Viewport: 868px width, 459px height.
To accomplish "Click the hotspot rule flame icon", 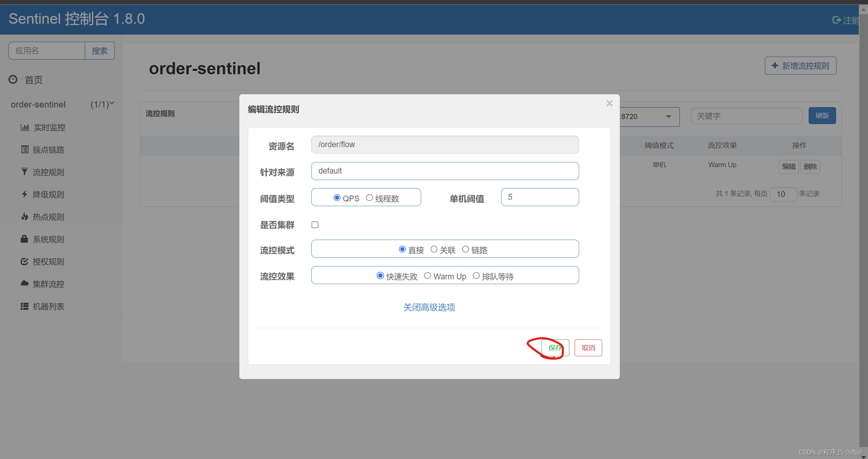I will pyautogui.click(x=24, y=217).
